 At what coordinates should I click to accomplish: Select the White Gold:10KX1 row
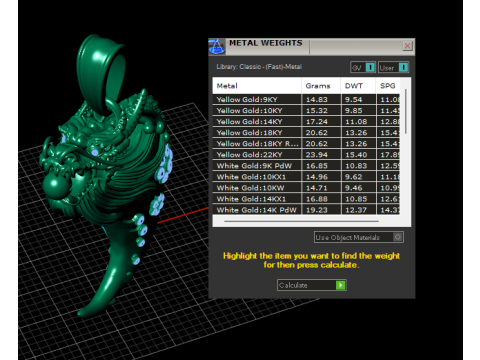pos(306,177)
